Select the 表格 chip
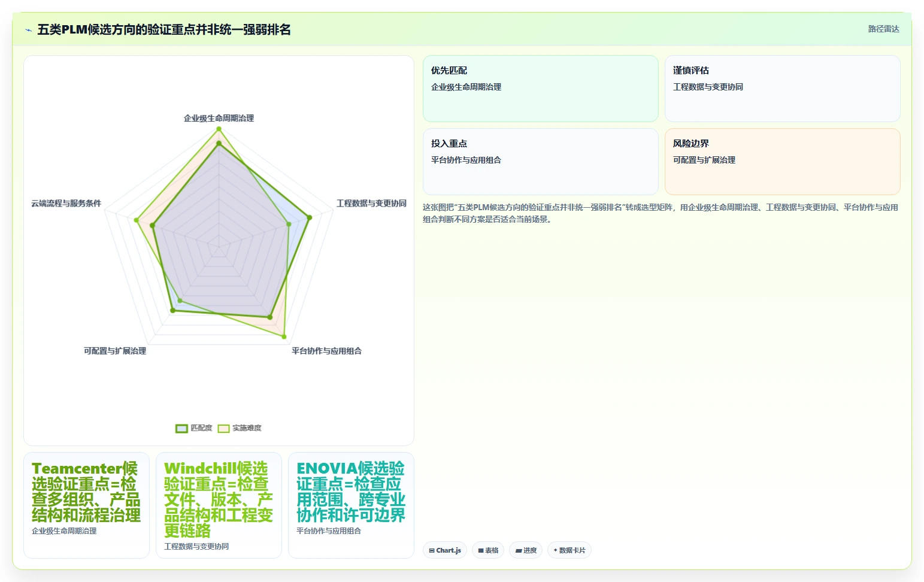This screenshot has width=924, height=582. [488, 550]
